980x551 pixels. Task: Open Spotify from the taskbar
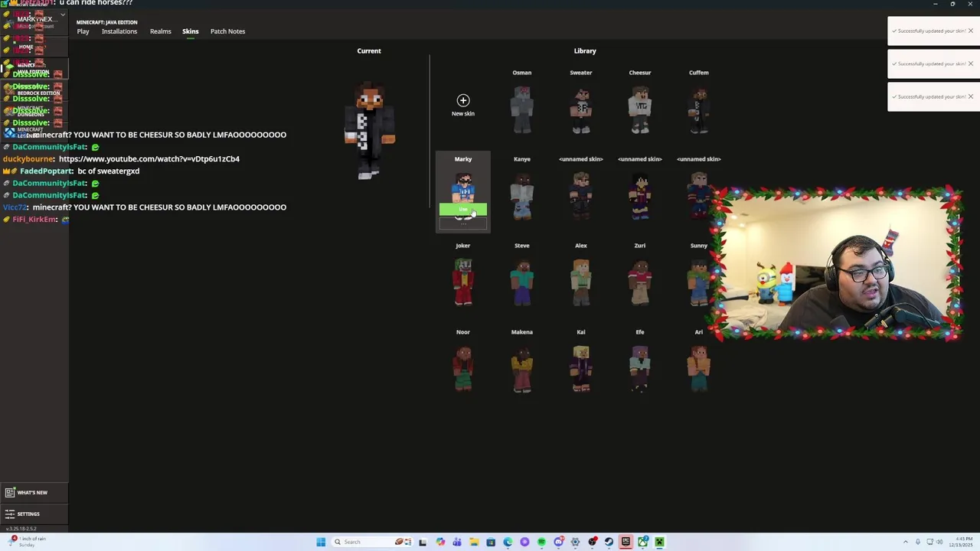pos(541,542)
